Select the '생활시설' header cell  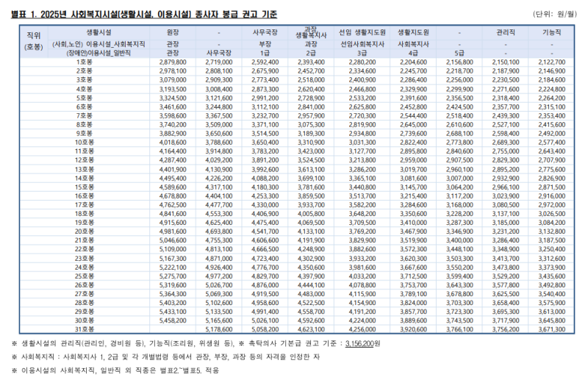[98, 32]
